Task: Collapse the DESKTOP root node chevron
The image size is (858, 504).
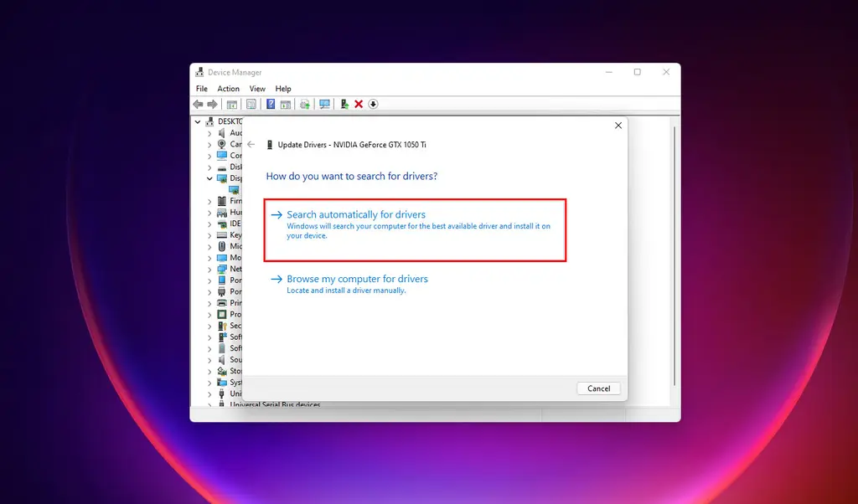Action: pyautogui.click(x=198, y=121)
